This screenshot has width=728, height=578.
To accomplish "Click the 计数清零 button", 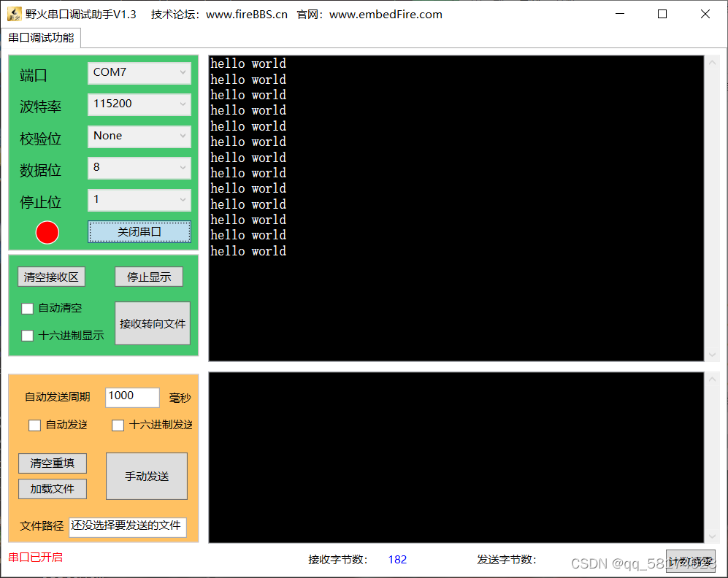I will point(690,561).
